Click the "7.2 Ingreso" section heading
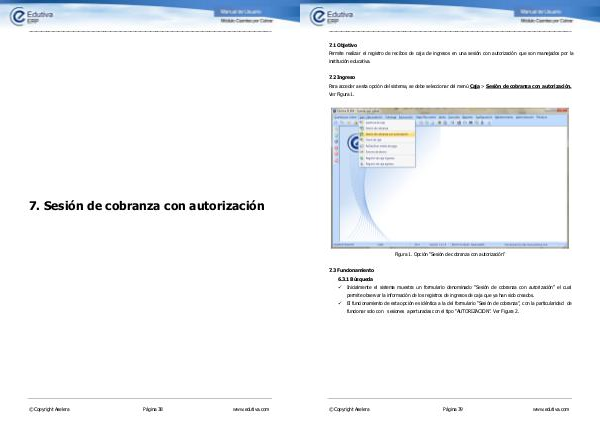 click(342, 77)
